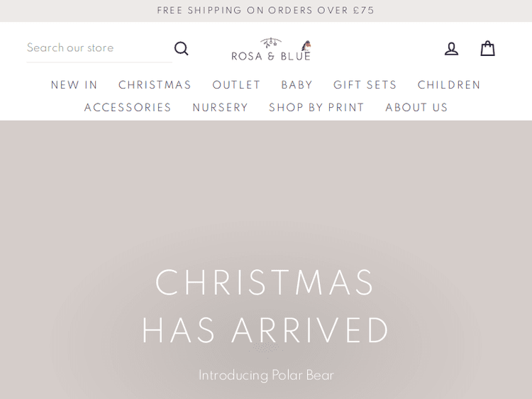Image resolution: width=532 pixels, height=399 pixels.
Task: Click the free shipping announcement bar
Action: tap(266, 11)
